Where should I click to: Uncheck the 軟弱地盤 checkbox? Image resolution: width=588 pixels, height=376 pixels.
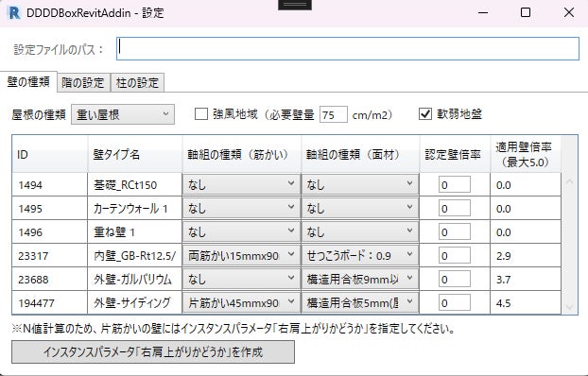(x=424, y=113)
